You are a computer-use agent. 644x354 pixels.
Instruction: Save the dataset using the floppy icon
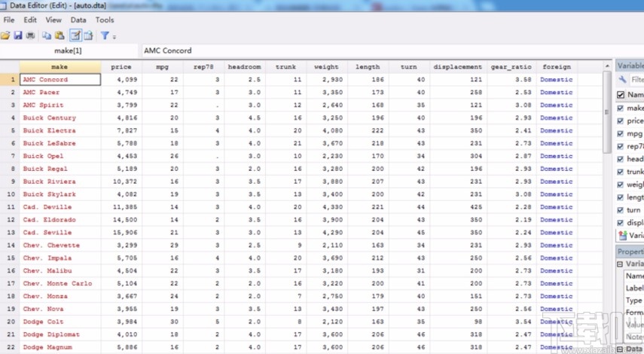coord(17,35)
